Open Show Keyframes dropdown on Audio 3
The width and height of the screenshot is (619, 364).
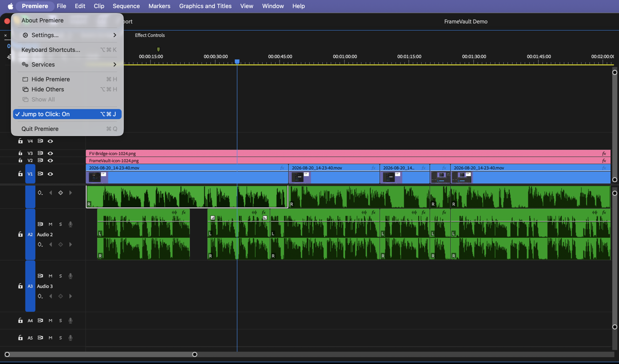tap(41, 296)
